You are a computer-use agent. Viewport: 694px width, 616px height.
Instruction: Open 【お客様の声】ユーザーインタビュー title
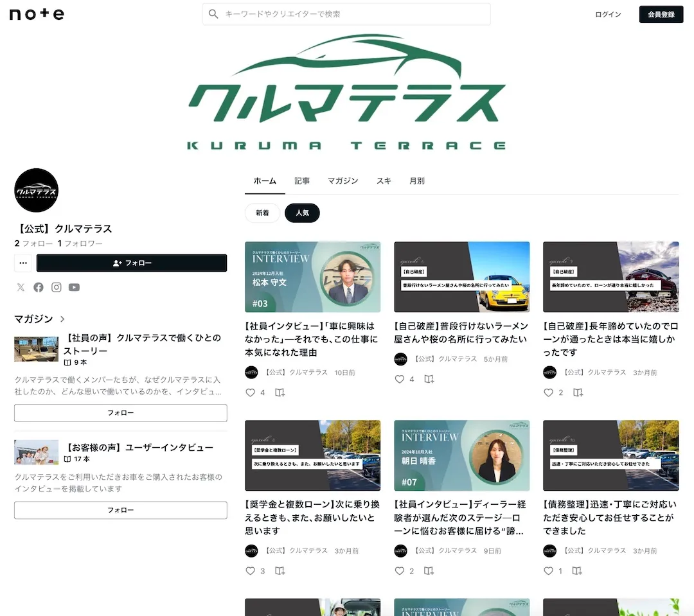pyautogui.click(x=138, y=448)
